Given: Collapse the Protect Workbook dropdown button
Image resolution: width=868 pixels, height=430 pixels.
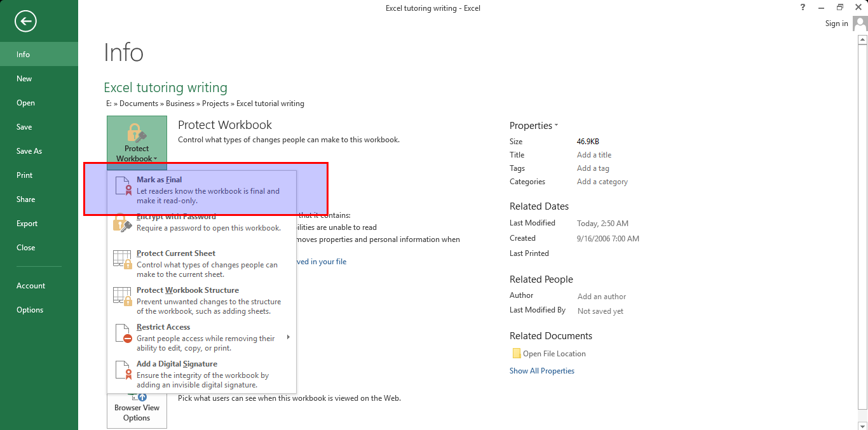Looking at the screenshot, I should (137, 143).
